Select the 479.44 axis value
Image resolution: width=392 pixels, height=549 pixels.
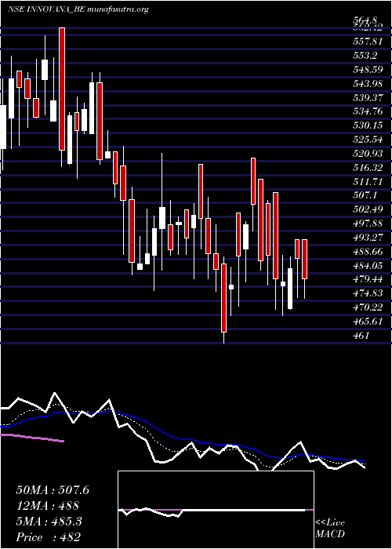[x=368, y=280]
